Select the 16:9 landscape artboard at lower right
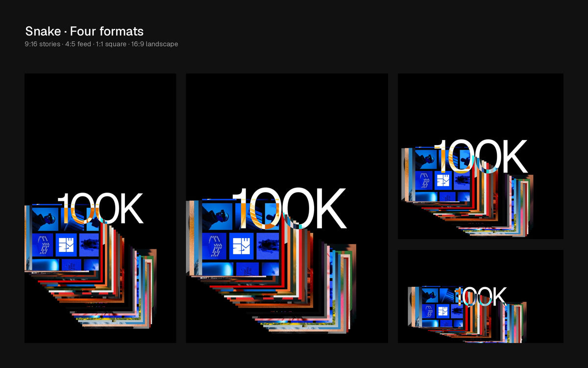This screenshot has height=368, width=588. pos(481,296)
